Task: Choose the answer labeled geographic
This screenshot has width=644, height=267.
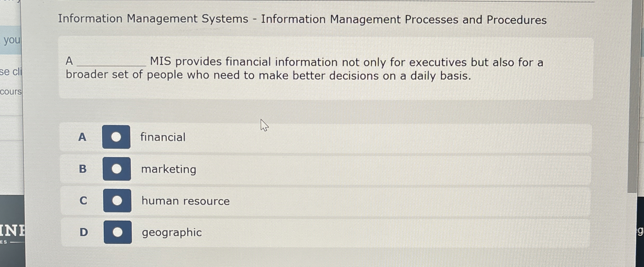Action: (x=172, y=232)
